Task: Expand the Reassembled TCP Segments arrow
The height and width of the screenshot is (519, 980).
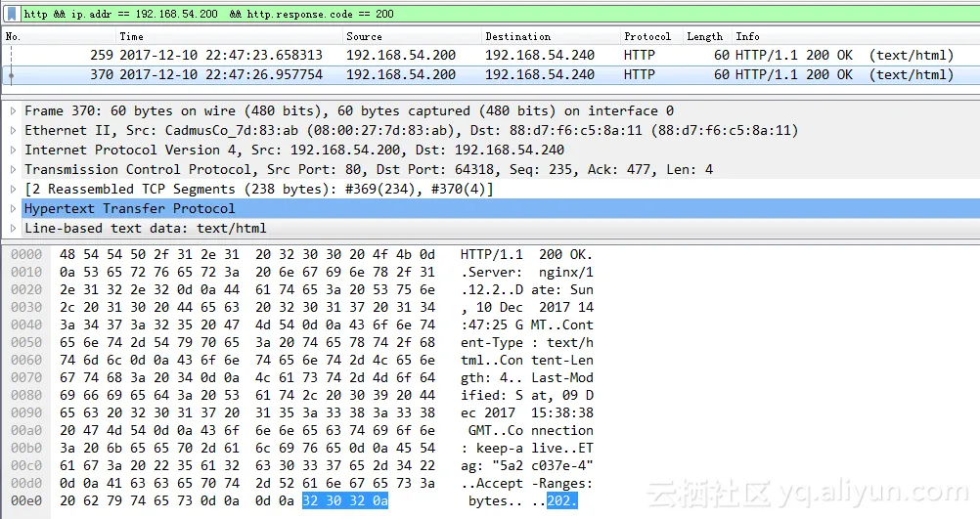Action: tap(13, 189)
